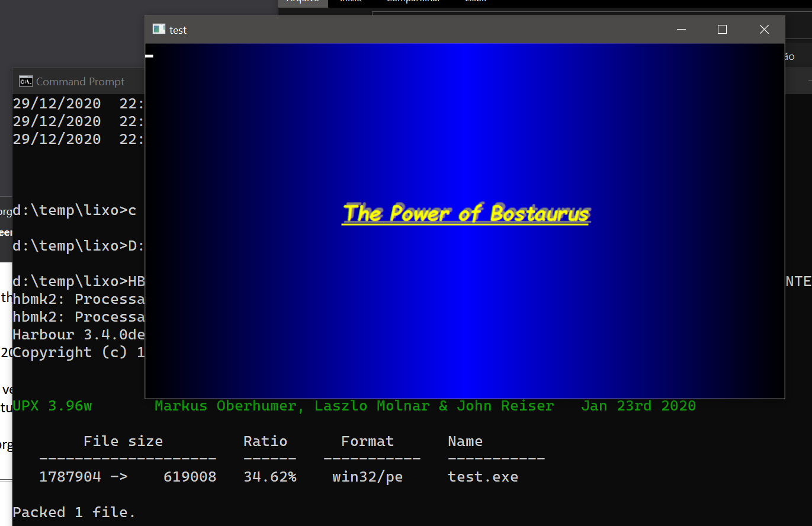Click the ratio value '34.62%'
This screenshot has width=812, height=526.
pyautogui.click(x=270, y=477)
